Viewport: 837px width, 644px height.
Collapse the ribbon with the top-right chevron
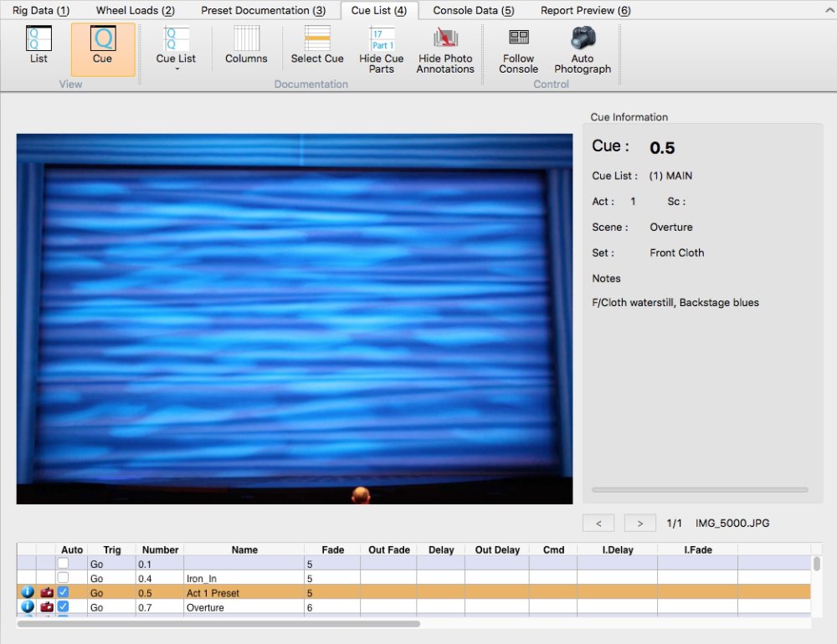pyautogui.click(x=829, y=10)
